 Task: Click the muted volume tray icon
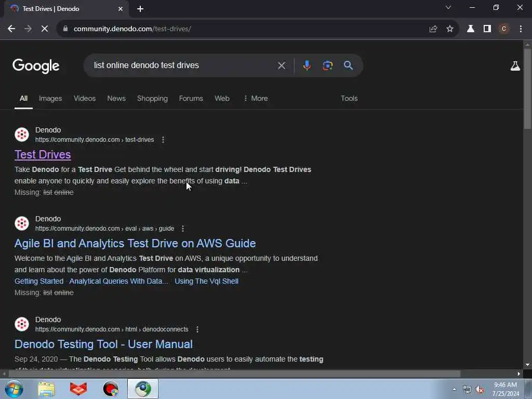[480, 390]
